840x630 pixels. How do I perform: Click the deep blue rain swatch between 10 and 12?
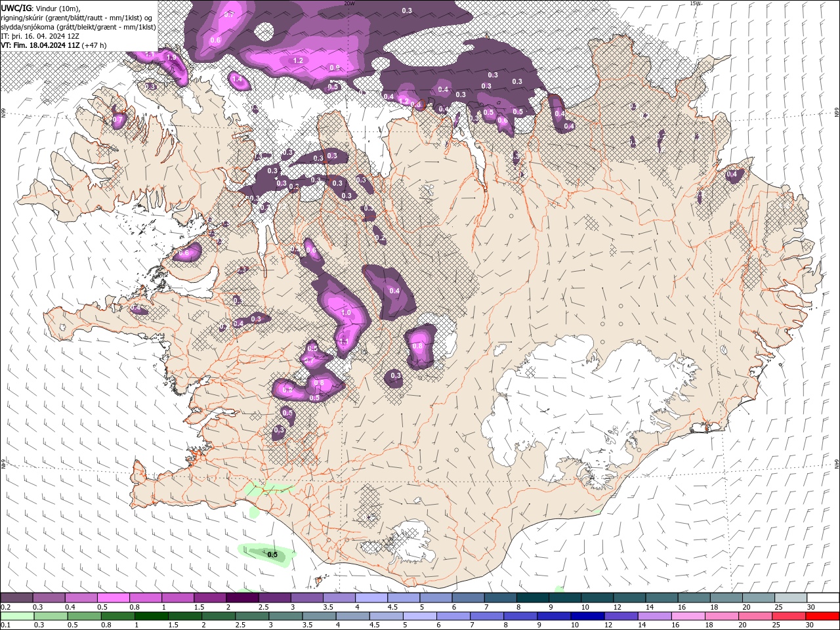(587, 616)
